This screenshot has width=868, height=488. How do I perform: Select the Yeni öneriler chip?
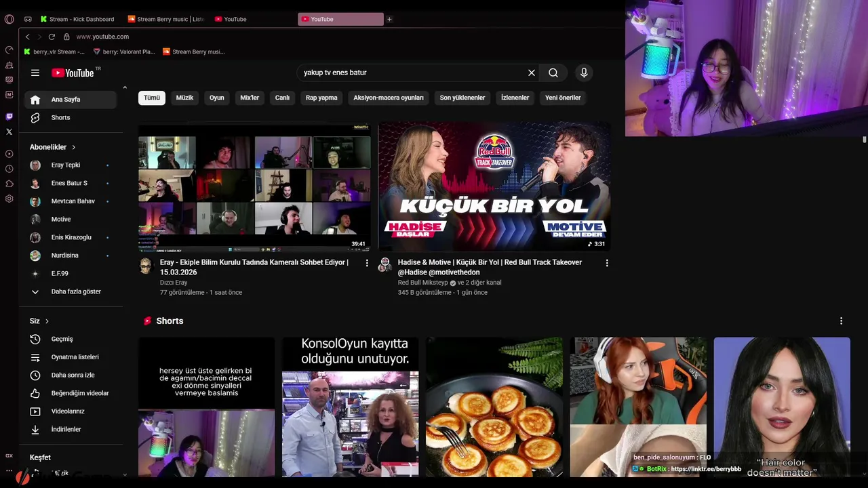tap(563, 98)
